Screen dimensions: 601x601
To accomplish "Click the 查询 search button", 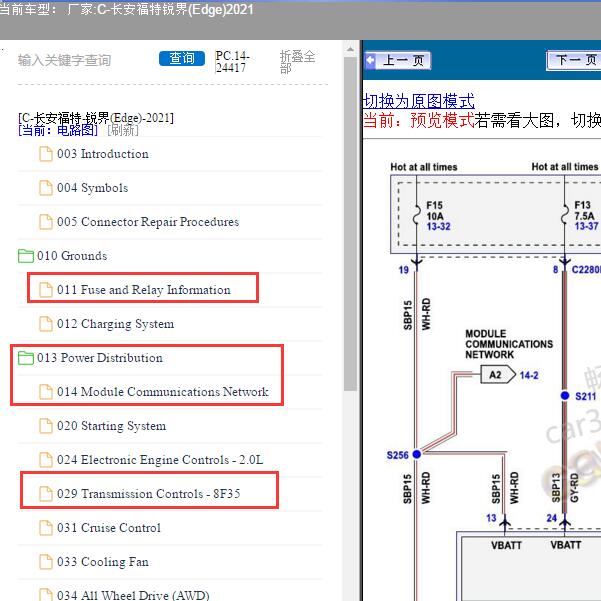I will coord(182,58).
